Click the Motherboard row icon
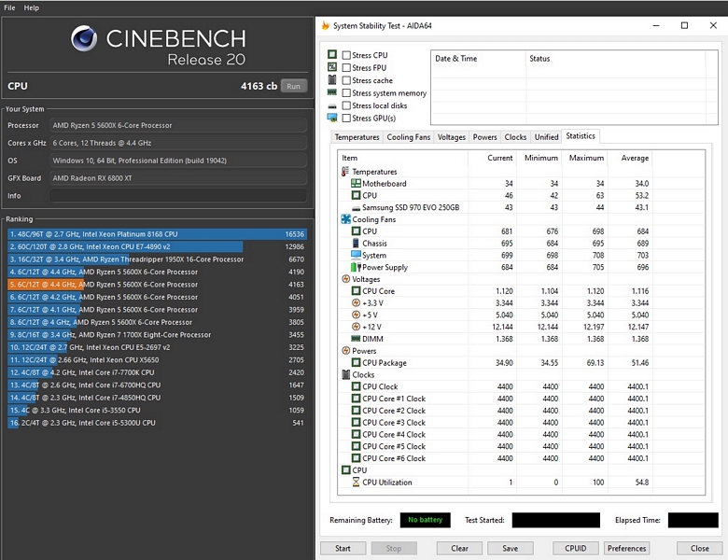 [x=356, y=184]
